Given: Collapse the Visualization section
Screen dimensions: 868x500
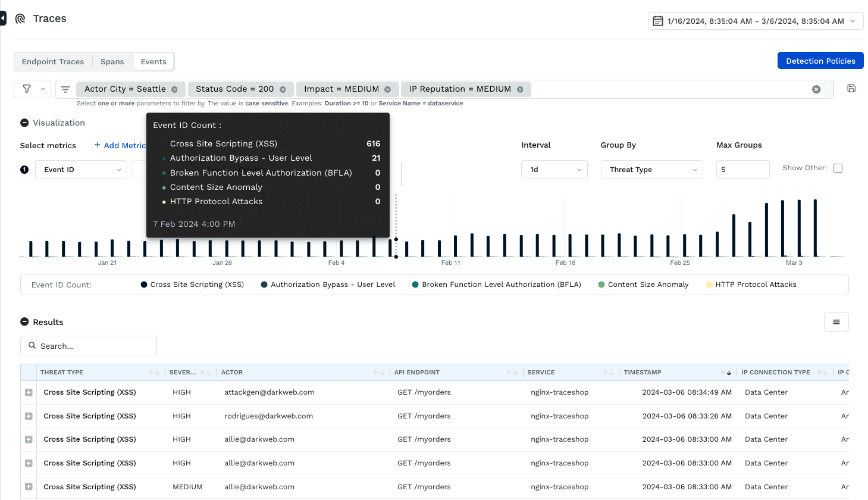Looking at the screenshot, I should (24, 123).
